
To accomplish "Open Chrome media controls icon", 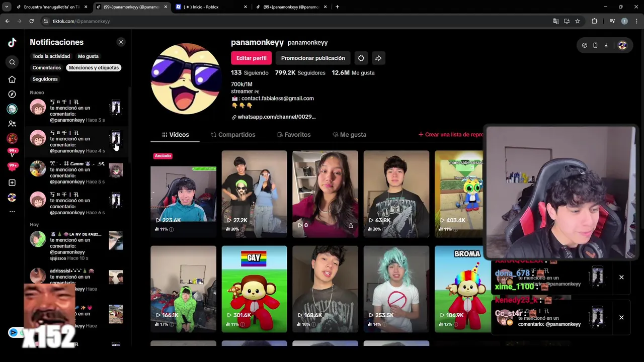I will pos(612,21).
